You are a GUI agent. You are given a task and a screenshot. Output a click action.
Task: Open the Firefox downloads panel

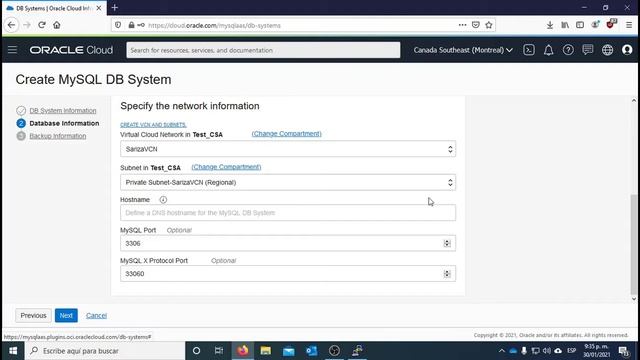tap(550, 25)
